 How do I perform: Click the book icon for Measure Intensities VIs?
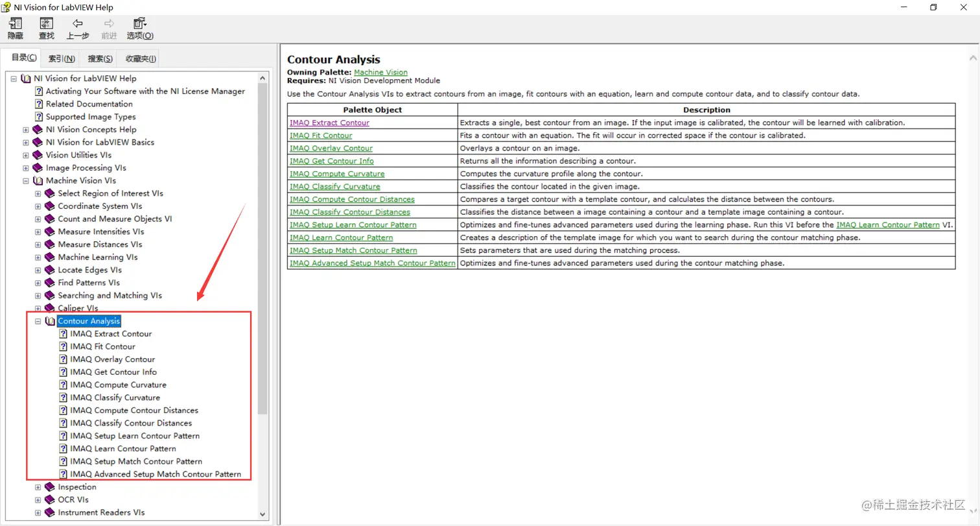coord(50,232)
